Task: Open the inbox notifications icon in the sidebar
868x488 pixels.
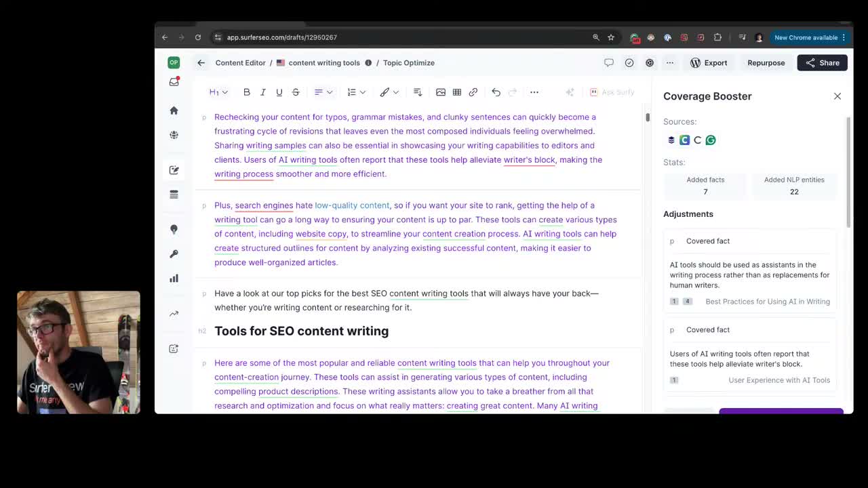Action: (174, 82)
